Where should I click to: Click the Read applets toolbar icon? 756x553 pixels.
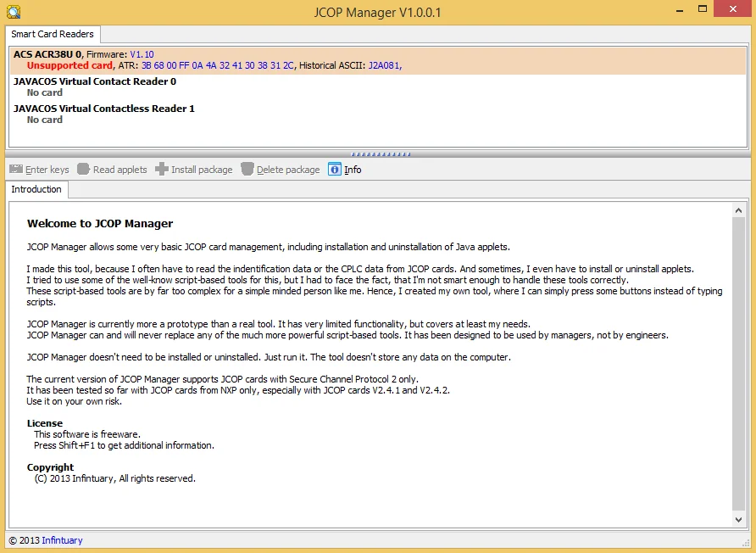pos(83,169)
